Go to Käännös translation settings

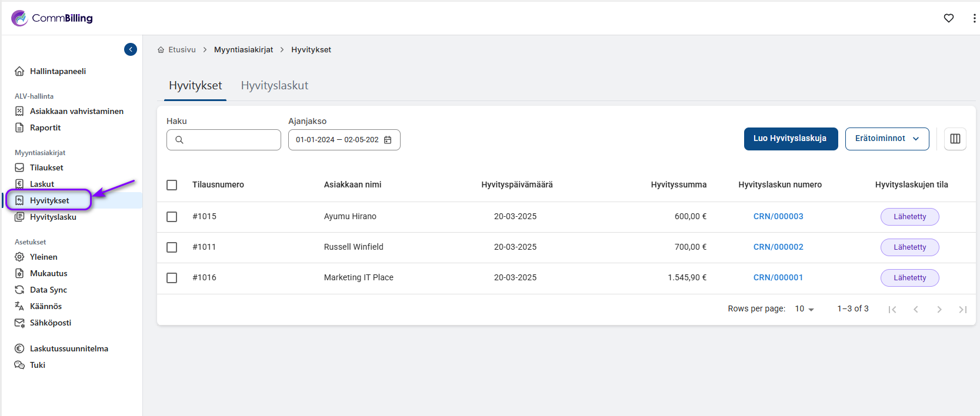(x=45, y=306)
